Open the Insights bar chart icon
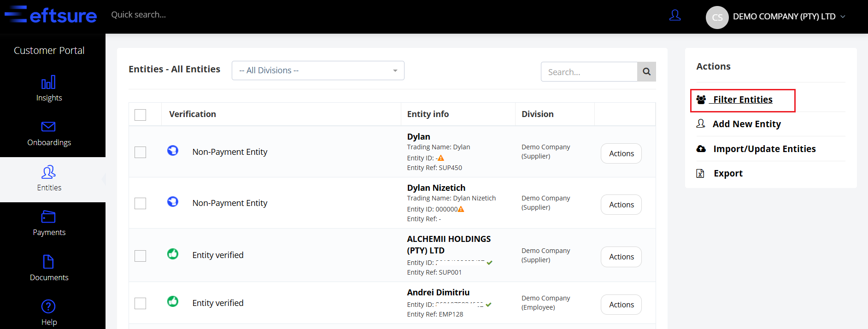Image resolution: width=868 pixels, height=329 pixels. [x=48, y=82]
